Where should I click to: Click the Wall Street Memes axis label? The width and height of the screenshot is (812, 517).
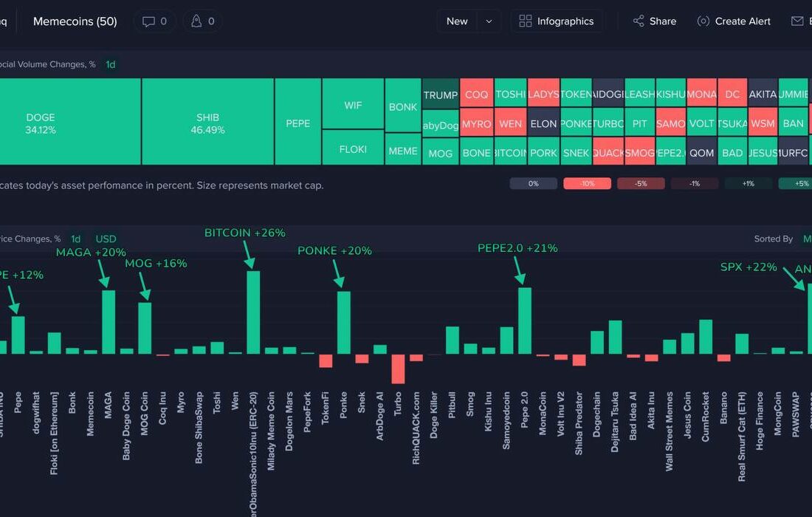pos(669,431)
